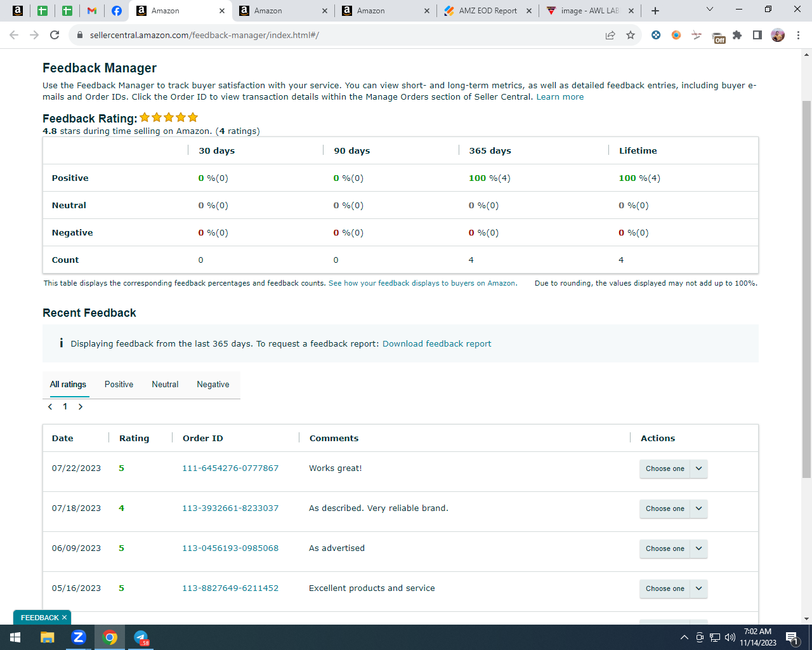Screen dimensions: 812x650
Task: Click the date 07/22/2023
Action: (x=76, y=468)
